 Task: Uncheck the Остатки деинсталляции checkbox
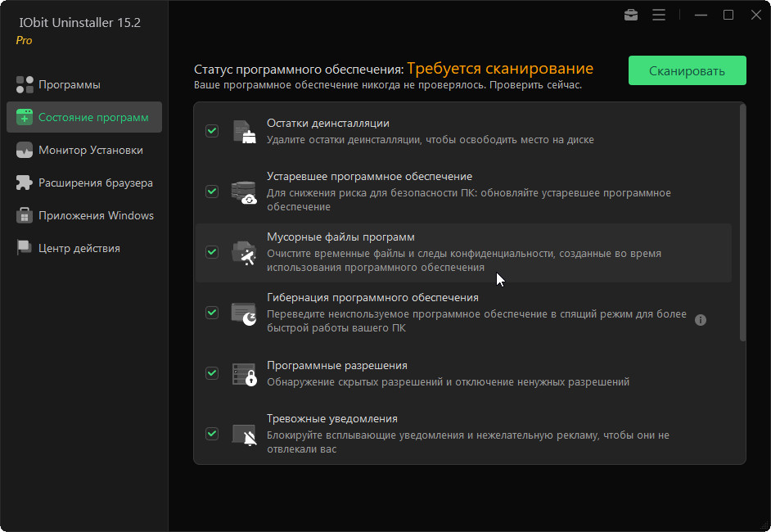(212, 131)
